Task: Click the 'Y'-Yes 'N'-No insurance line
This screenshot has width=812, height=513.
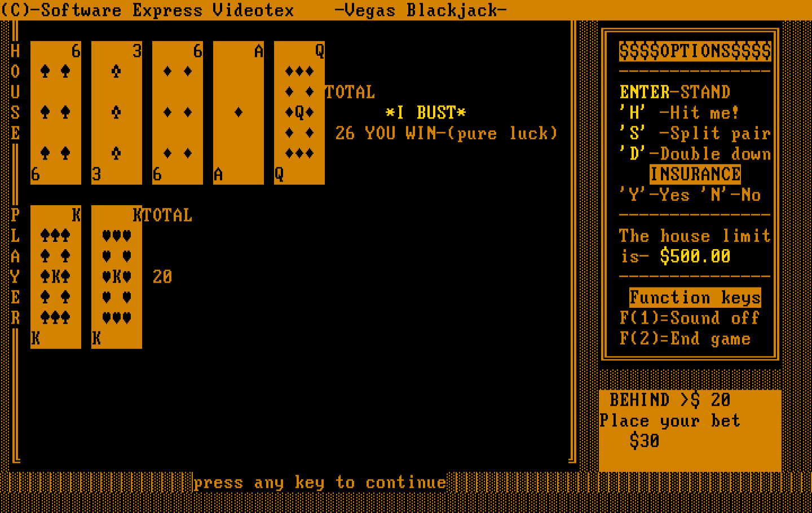Action: pos(690,195)
